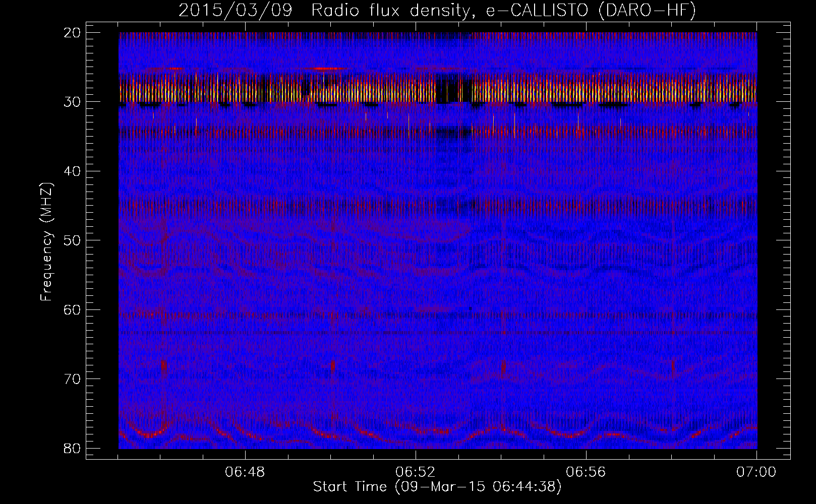Click the frequency tick label "60"
The width and height of the screenshot is (816, 504).
point(73,310)
